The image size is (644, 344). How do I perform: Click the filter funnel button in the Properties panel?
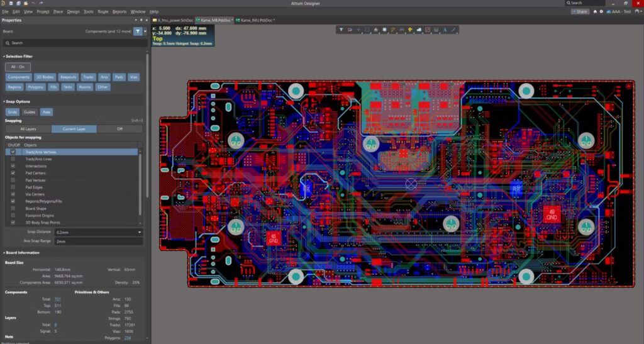[x=138, y=31]
